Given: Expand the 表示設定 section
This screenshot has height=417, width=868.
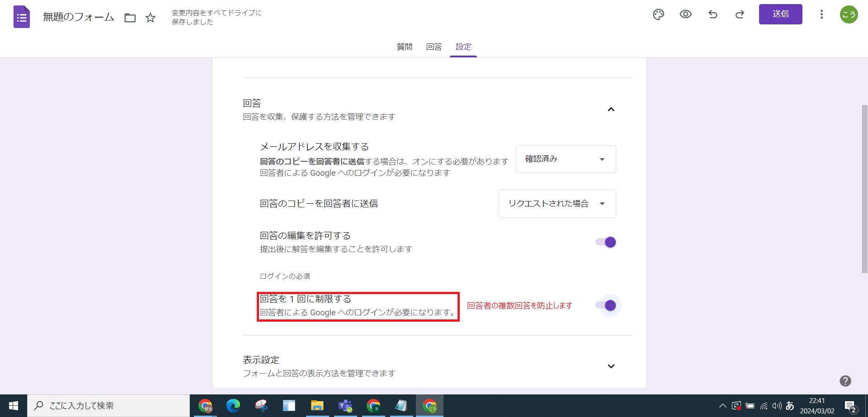Looking at the screenshot, I should [x=611, y=366].
